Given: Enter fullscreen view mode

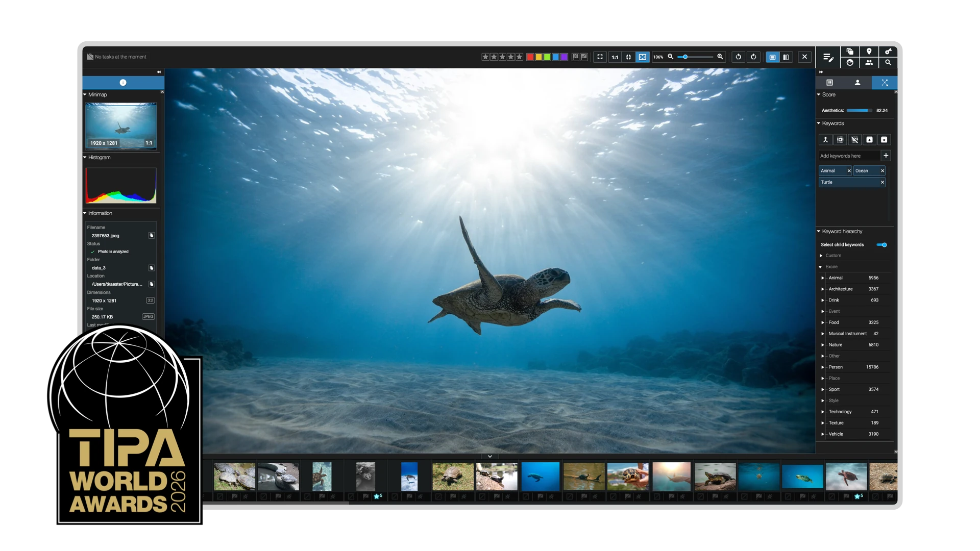Looking at the screenshot, I should tap(600, 57).
